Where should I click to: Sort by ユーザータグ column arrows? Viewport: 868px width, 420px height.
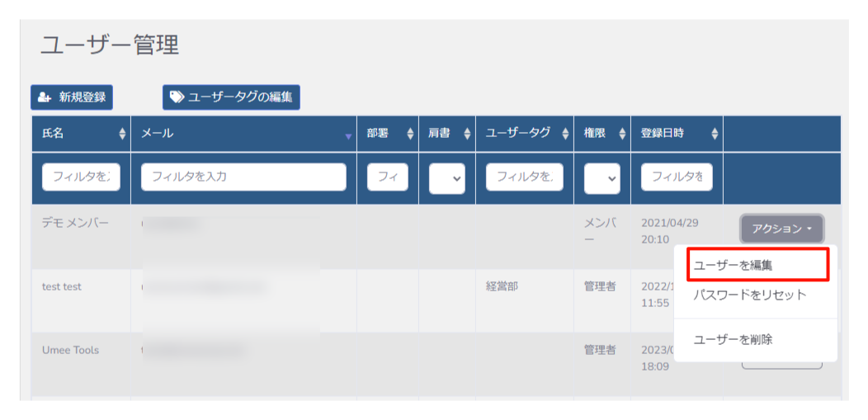pos(565,134)
